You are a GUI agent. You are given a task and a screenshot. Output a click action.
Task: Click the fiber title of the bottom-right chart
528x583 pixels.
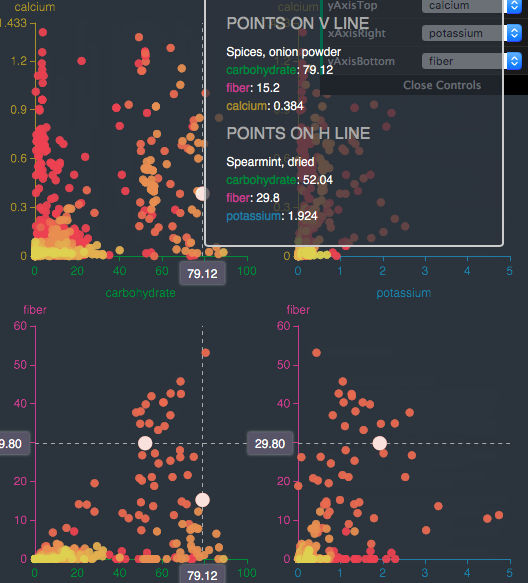[298, 310]
